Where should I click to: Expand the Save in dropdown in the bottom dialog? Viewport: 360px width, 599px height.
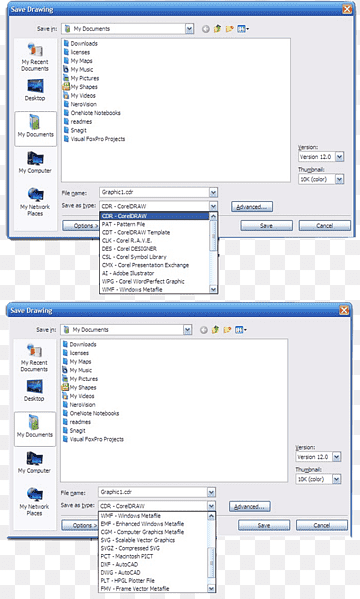pyautogui.click(x=187, y=329)
